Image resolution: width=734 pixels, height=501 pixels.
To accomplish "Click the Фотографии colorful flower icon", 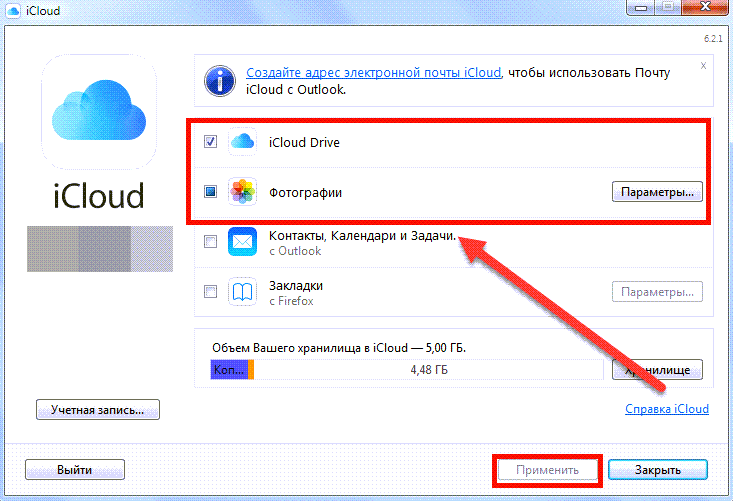I will click(x=242, y=192).
